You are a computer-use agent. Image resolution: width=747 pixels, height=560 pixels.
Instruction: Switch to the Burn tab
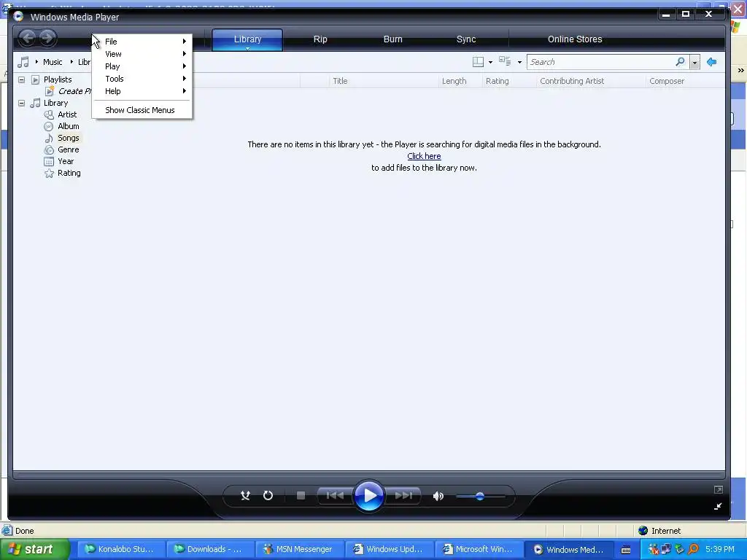click(393, 39)
